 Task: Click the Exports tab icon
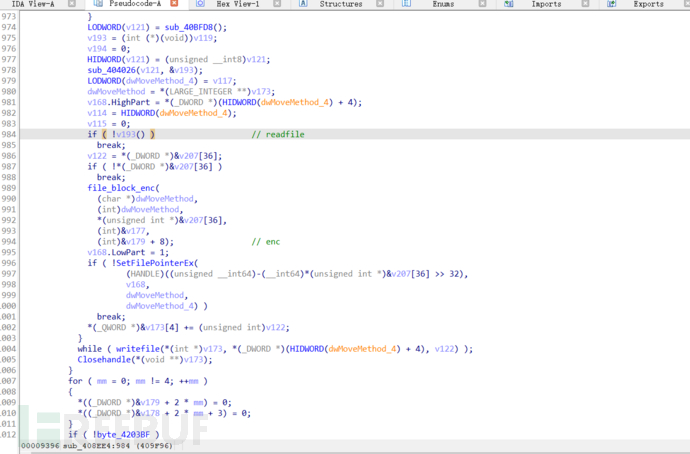(612, 4)
